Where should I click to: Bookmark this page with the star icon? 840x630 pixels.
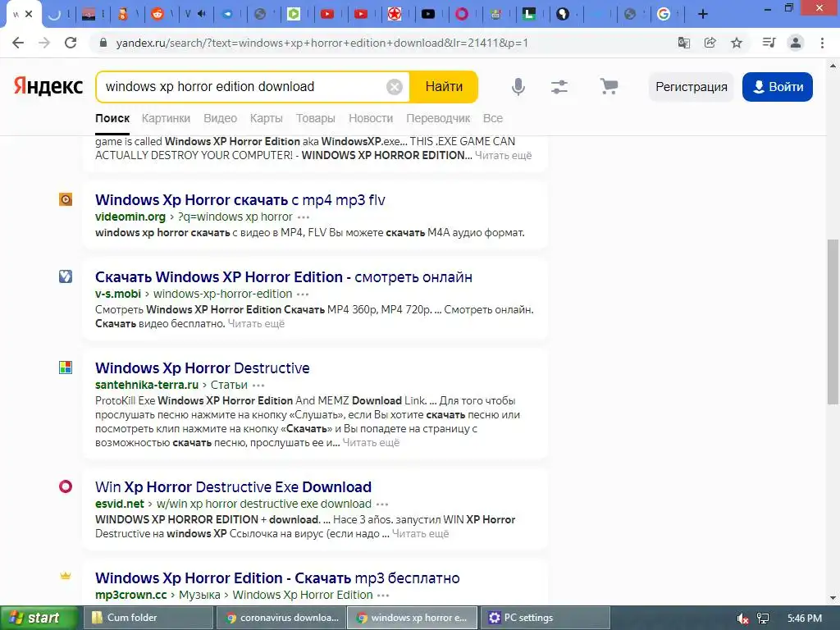(x=737, y=43)
